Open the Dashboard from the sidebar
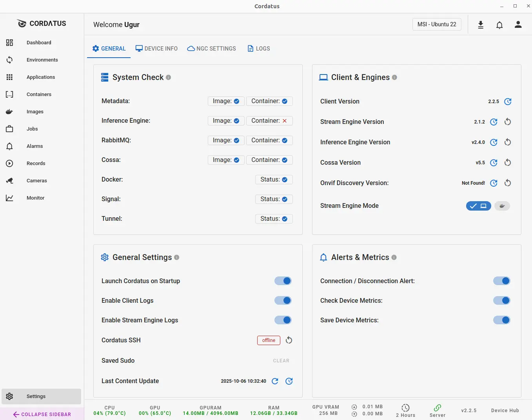 point(38,42)
